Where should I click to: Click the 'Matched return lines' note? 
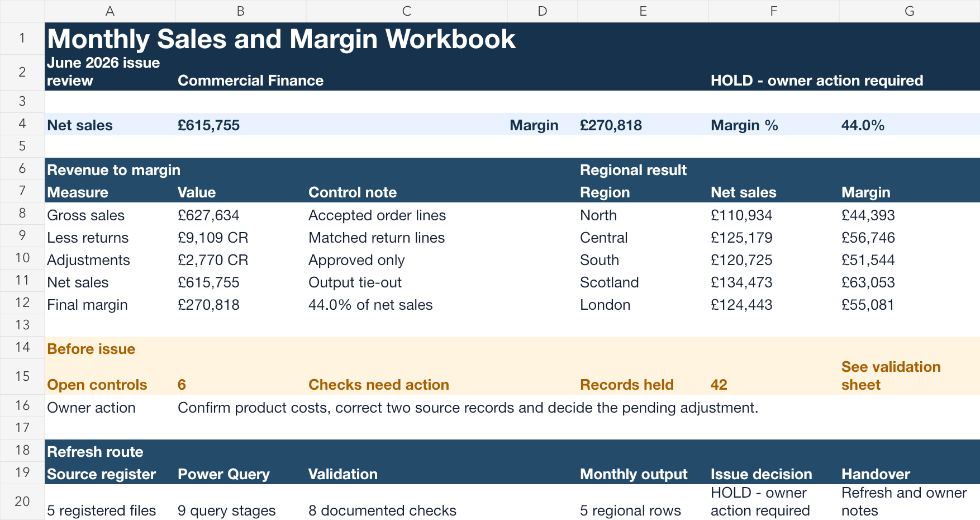click(377, 238)
